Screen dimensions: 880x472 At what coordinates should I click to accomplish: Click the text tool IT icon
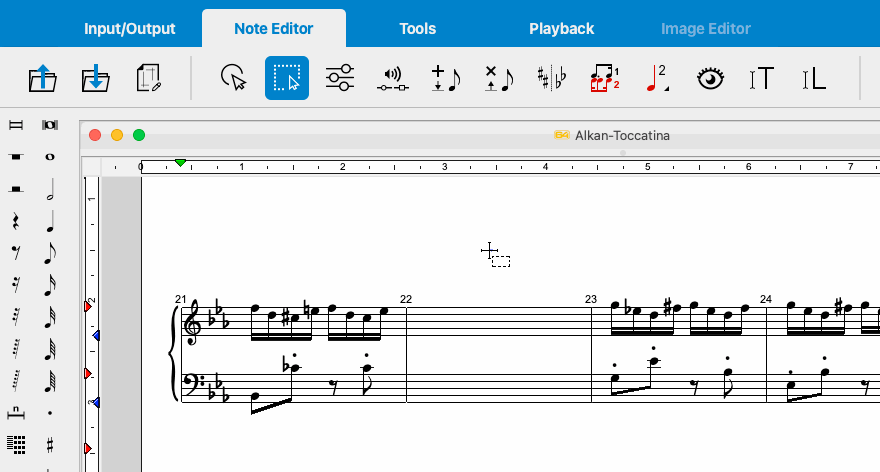(x=762, y=78)
